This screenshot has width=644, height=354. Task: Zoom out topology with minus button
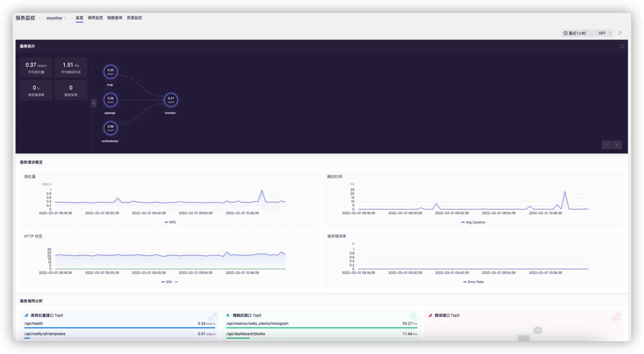(x=607, y=145)
